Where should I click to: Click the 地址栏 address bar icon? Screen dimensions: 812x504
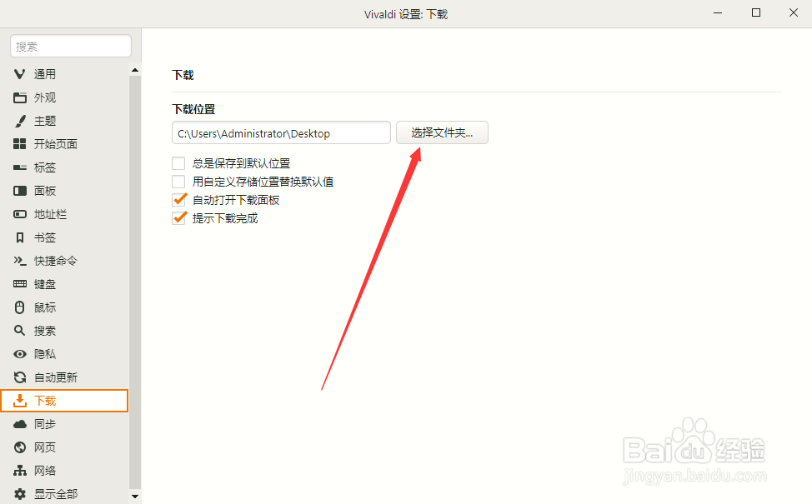tap(20, 214)
